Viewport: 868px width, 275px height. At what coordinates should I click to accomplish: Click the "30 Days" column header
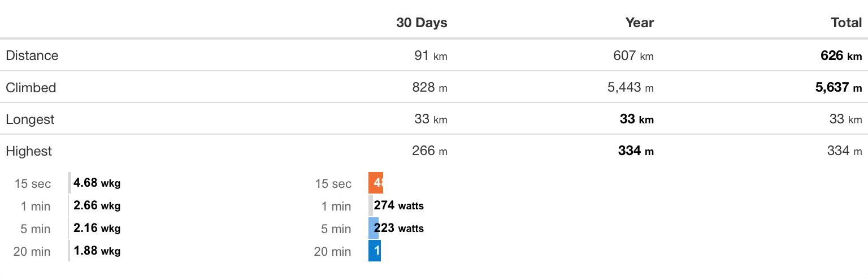[x=422, y=23]
